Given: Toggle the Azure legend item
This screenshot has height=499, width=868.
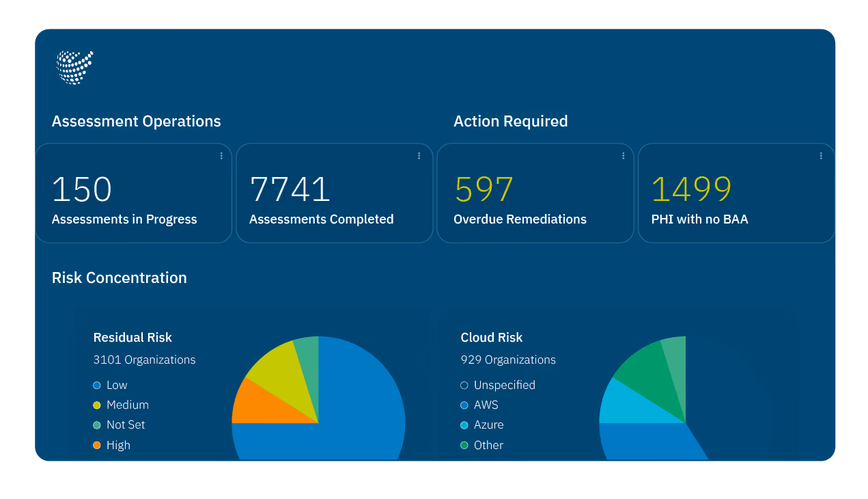Looking at the screenshot, I should 482,425.
